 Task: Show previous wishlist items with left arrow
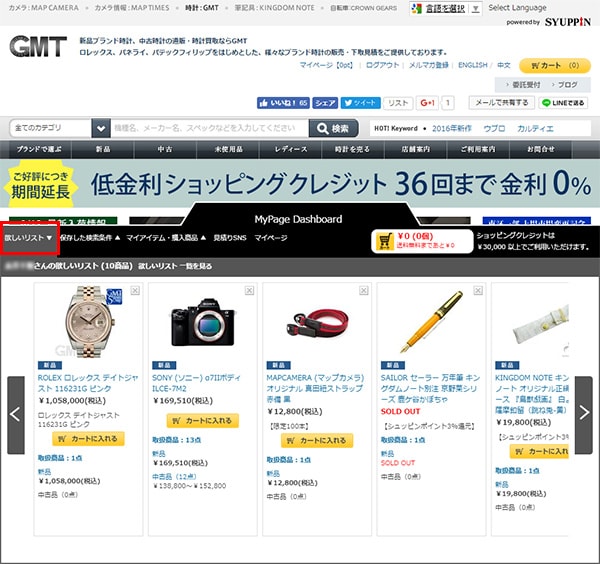pos(16,415)
